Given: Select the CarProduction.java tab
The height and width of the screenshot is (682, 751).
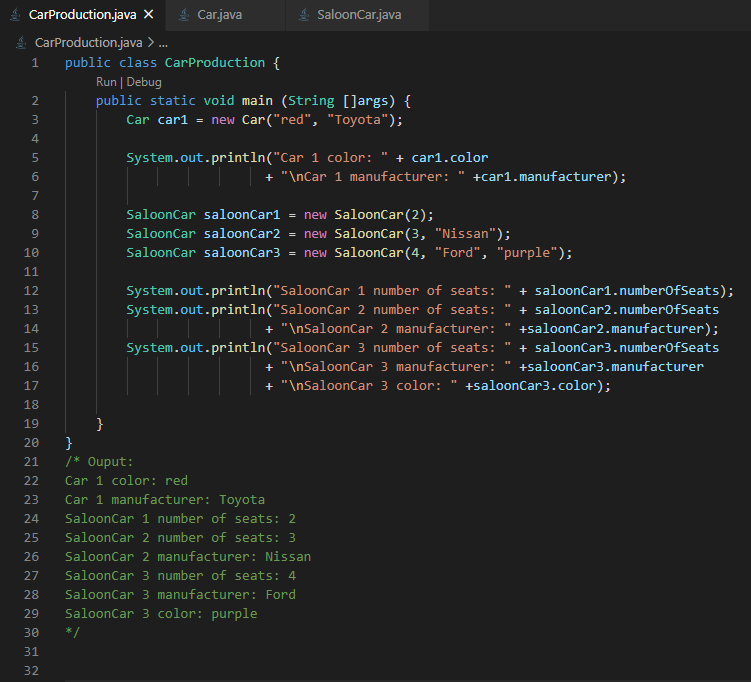Looking at the screenshot, I should tap(82, 15).
